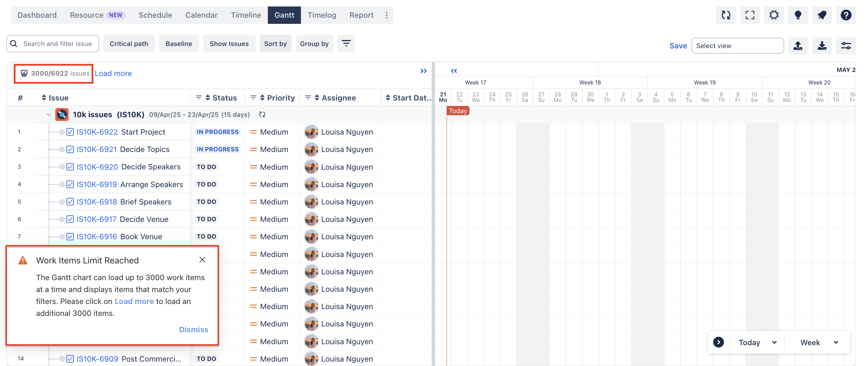This screenshot has width=868, height=366.
Task: Click the Search and filter issue field
Action: click(x=57, y=44)
